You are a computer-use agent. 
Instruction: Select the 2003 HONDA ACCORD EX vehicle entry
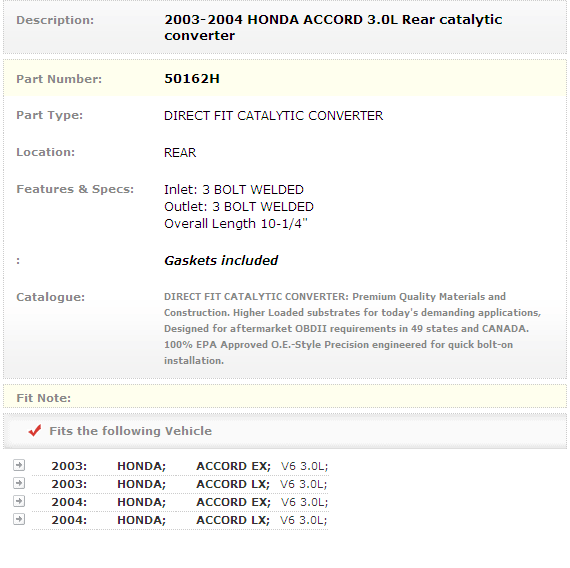pyautogui.click(x=180, y=466)
